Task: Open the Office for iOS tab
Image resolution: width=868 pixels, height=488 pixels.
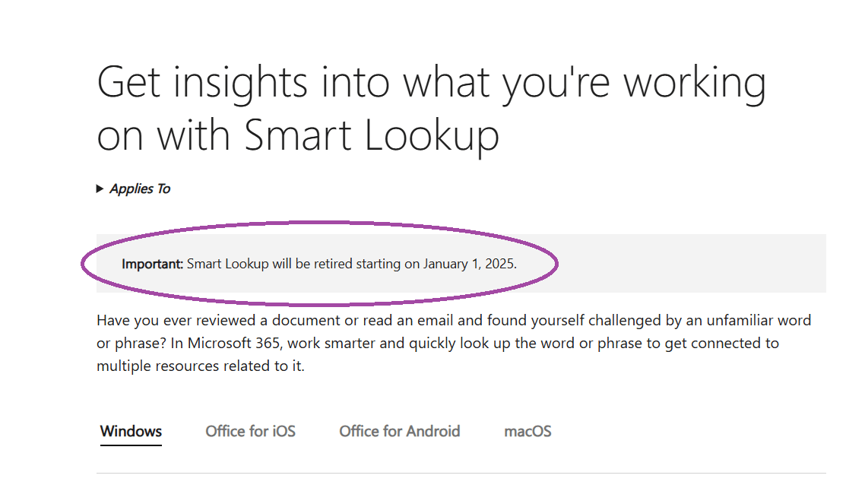Action: (250, 431)
